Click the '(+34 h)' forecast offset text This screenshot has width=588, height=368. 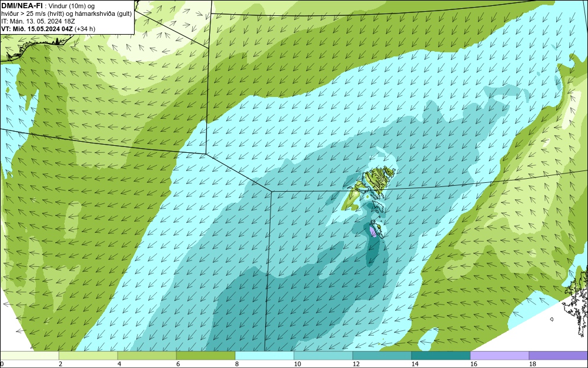(85, 29)
